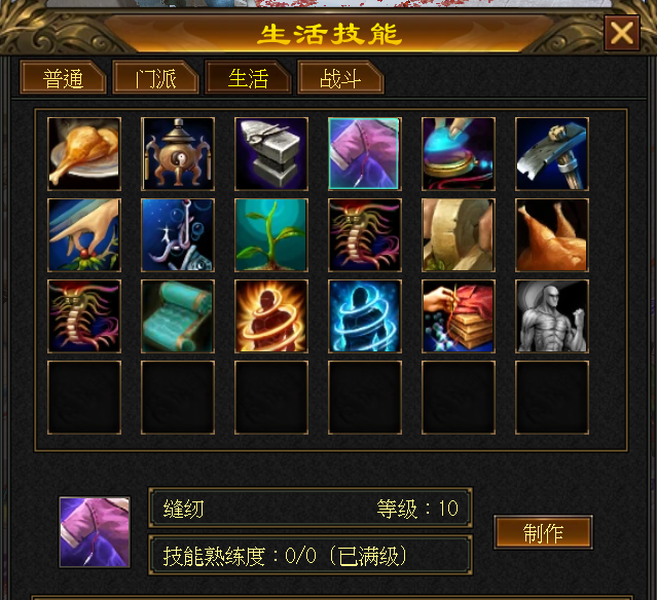Switch to the 普通 tab
The height and width of the screenshot is (600, 657).
click(63, 78)
